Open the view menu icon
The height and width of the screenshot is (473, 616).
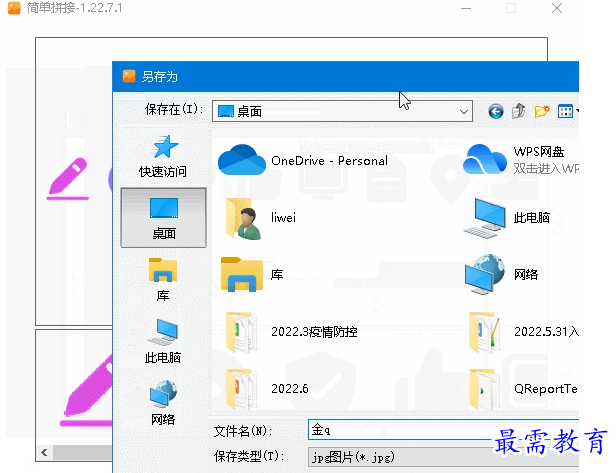pyautogui.click(x=566, y=112)
